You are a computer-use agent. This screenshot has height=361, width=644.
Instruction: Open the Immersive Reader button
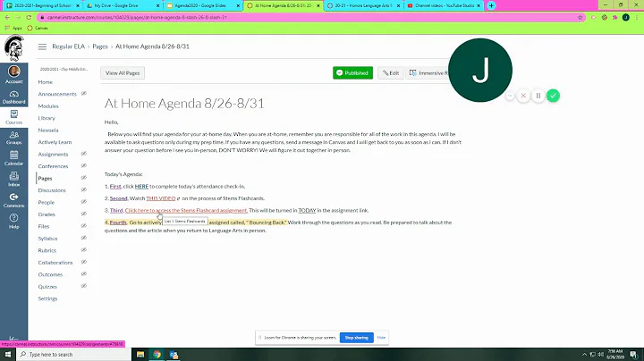click(428, 73)
